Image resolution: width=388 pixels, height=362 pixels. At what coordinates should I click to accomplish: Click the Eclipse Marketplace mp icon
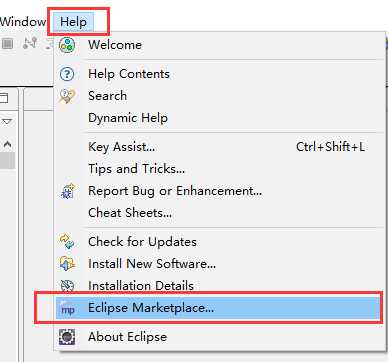point(68,309)
